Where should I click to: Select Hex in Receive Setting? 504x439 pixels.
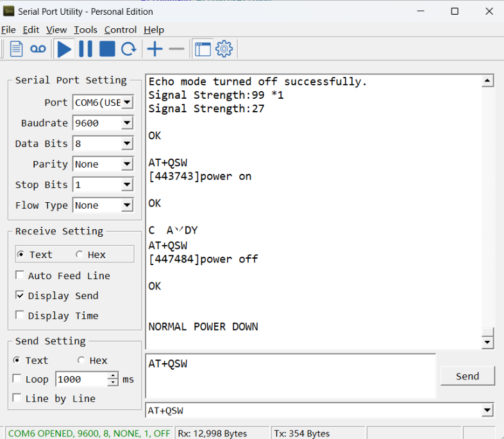coord(79,254)
